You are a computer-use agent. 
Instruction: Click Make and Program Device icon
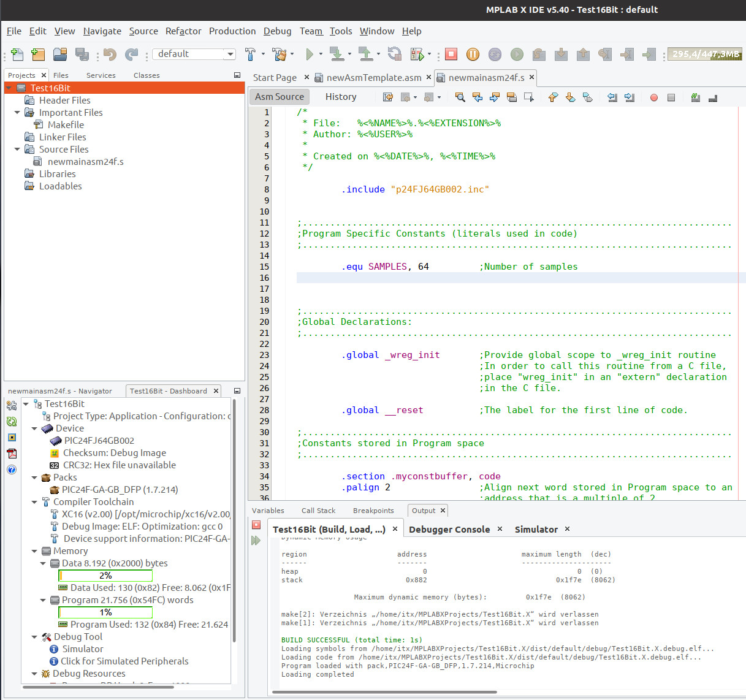pos(337,55)
